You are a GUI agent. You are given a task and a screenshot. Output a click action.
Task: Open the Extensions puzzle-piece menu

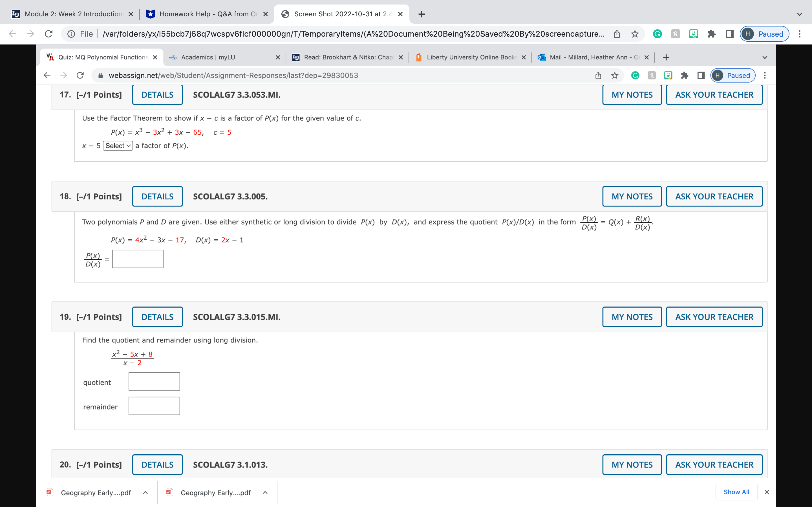pyautogui.click(x=685, y=75)
